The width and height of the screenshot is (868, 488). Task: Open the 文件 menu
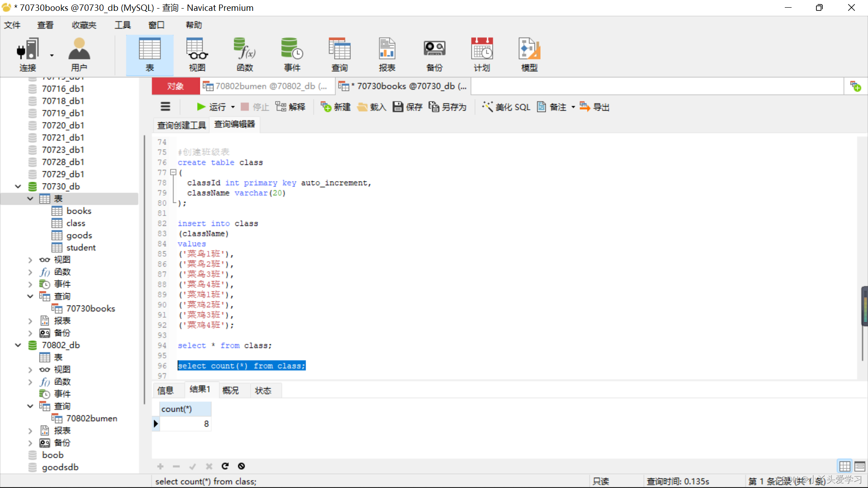12,25
